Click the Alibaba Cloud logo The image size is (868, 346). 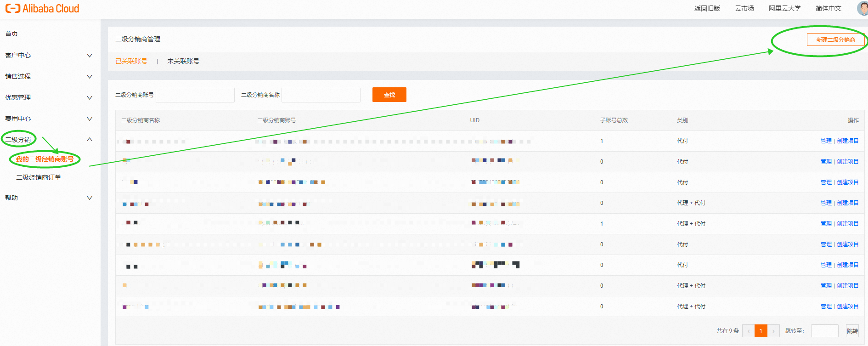pyautogui.click(x=42, y=8)
